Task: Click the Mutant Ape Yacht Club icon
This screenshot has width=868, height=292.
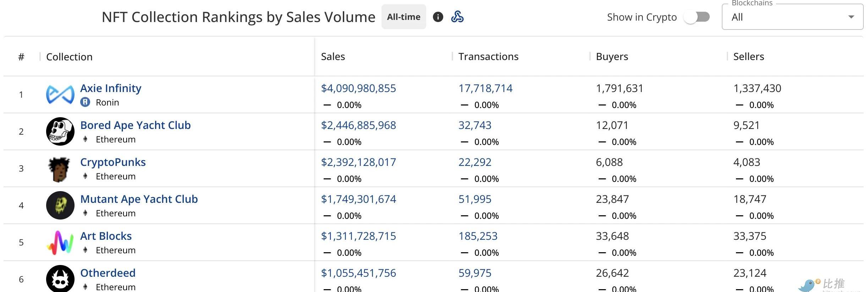Action: coord(60,205)
